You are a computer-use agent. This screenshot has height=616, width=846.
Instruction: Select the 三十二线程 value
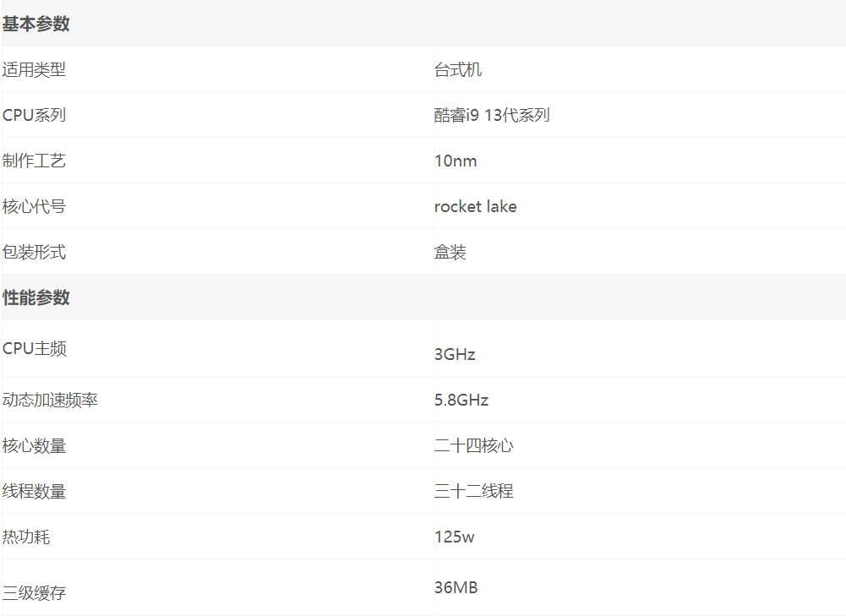[474, 491]
